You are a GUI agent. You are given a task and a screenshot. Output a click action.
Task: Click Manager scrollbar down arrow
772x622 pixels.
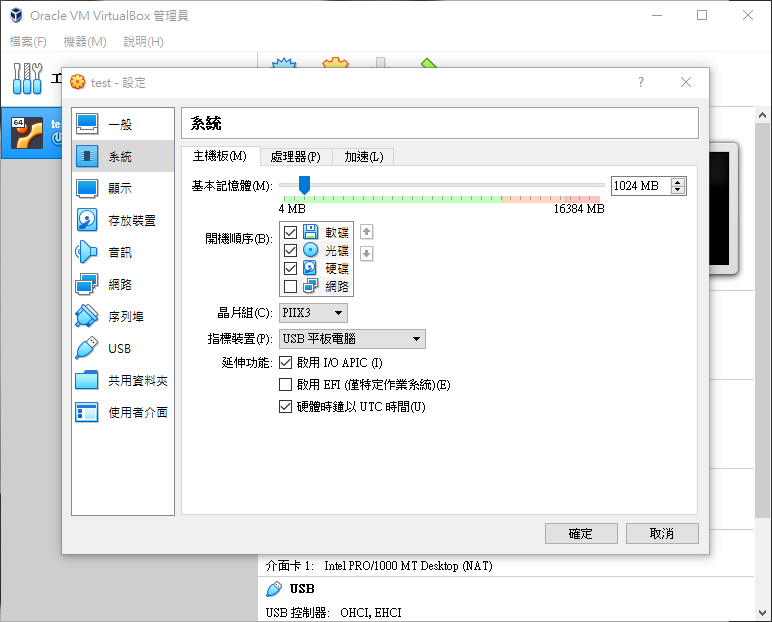(763, 613)
